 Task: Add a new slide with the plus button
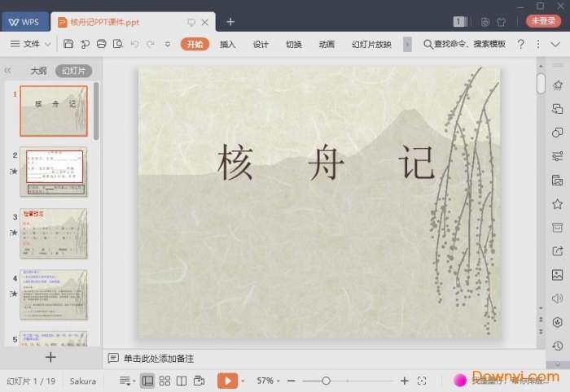50,358
